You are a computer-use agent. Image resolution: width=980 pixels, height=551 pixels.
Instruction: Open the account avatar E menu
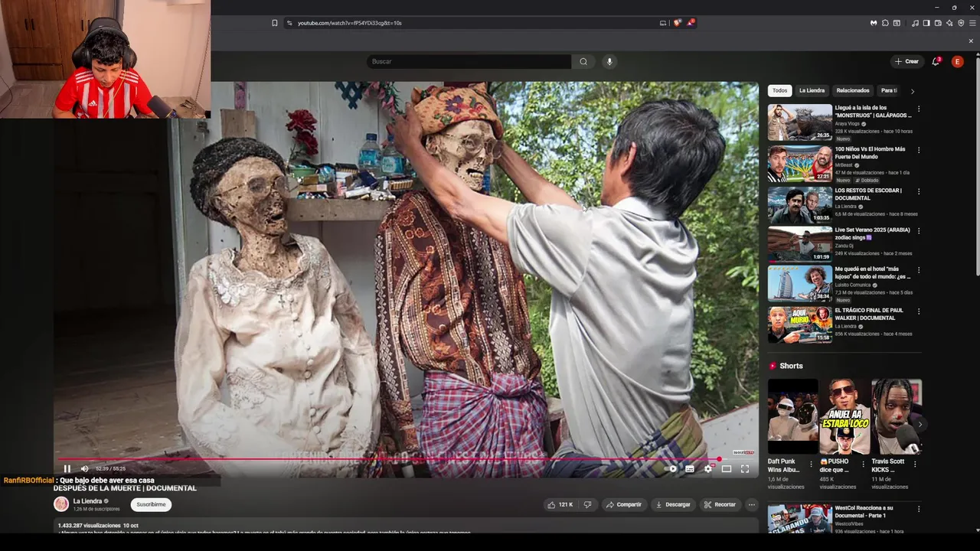pyautogui.click(x=957, y=61)
